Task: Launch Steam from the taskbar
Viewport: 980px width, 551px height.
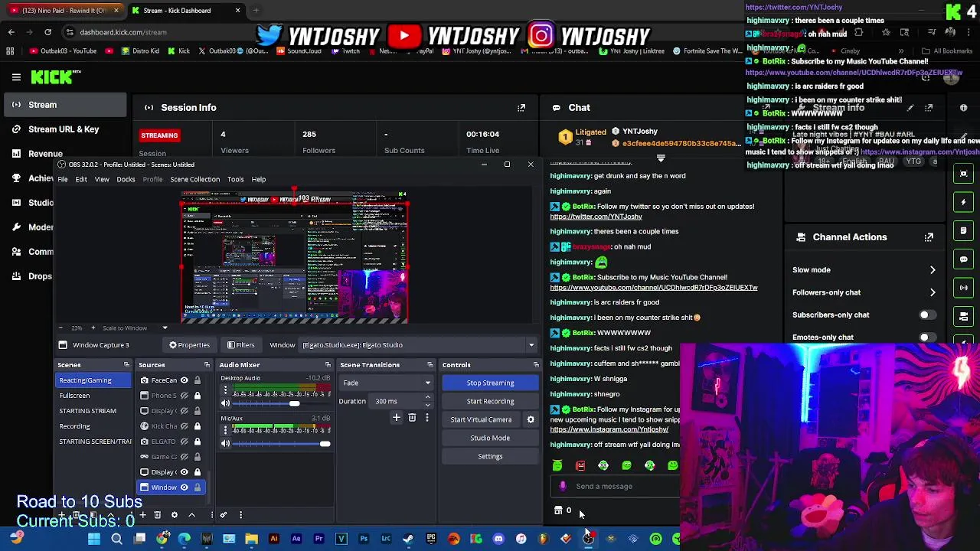Action: (x=408, y=539)
